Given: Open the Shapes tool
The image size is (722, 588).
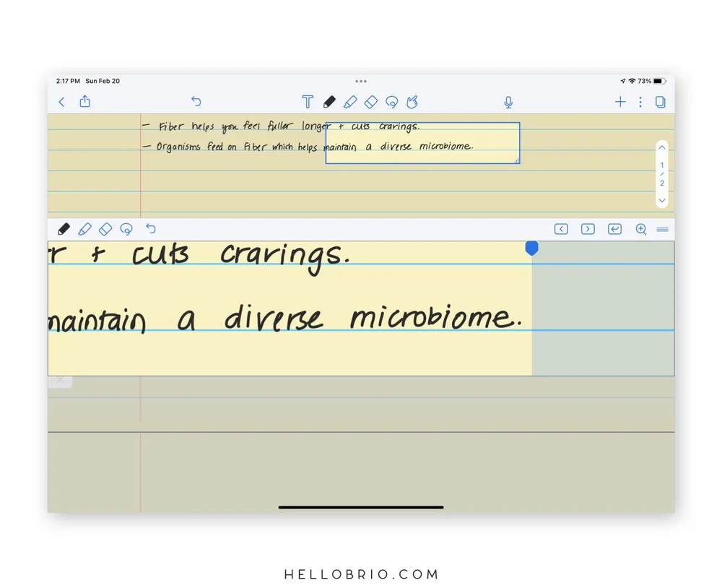Looking at the screenshot, I should click(370, 102).
